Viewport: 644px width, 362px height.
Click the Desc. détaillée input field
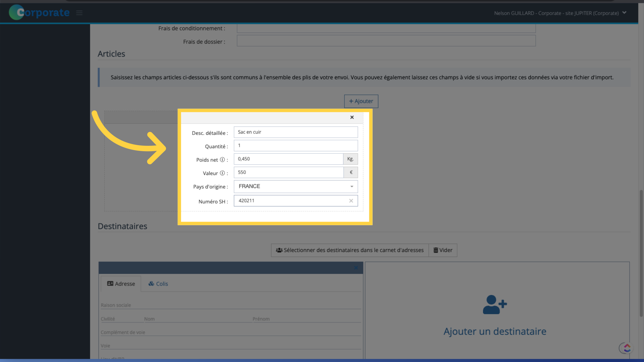coord(296,132)
